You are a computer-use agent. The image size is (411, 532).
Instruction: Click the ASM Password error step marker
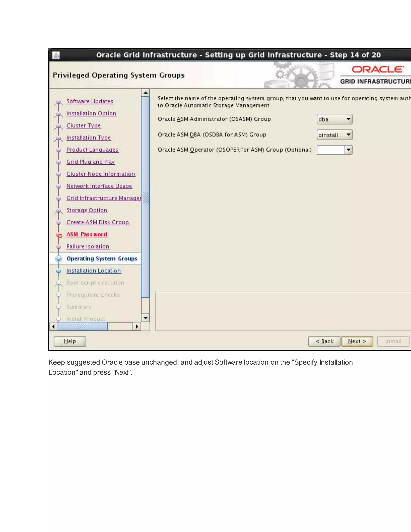click(59, 235)
